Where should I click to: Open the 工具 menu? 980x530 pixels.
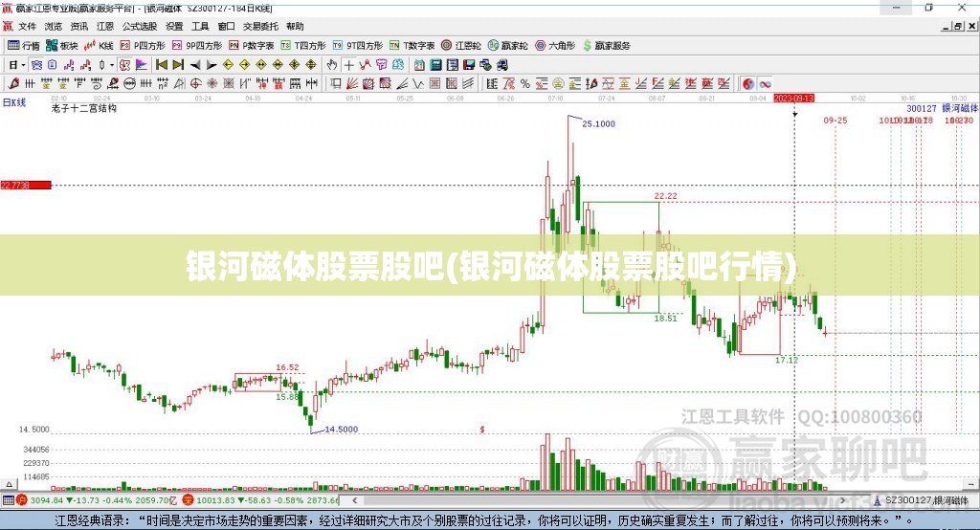(200, 26)
